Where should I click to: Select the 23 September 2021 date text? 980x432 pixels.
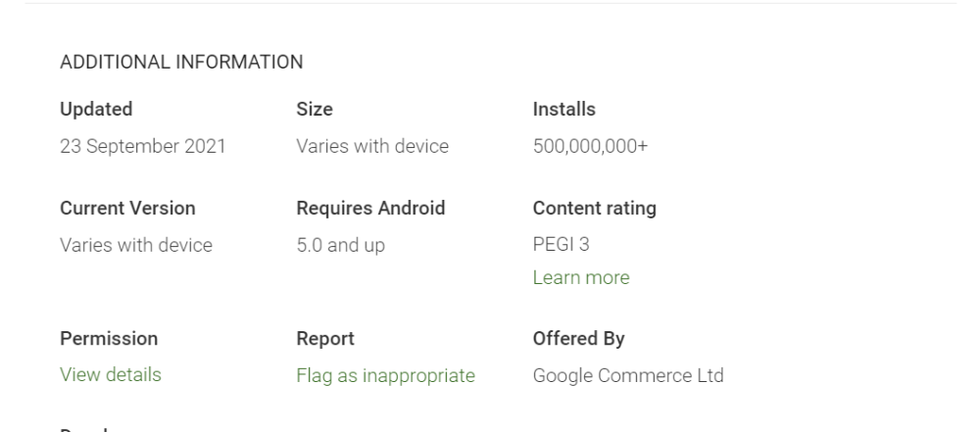coord(143,147)
